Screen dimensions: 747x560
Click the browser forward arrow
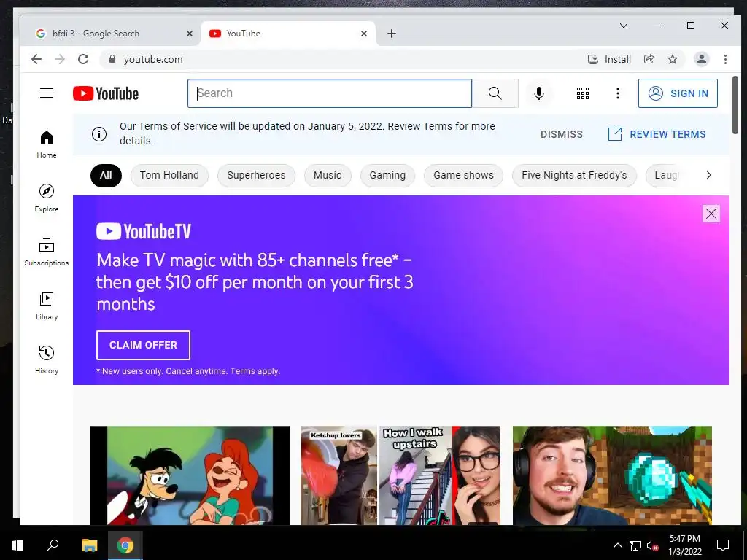coord(60,59)
